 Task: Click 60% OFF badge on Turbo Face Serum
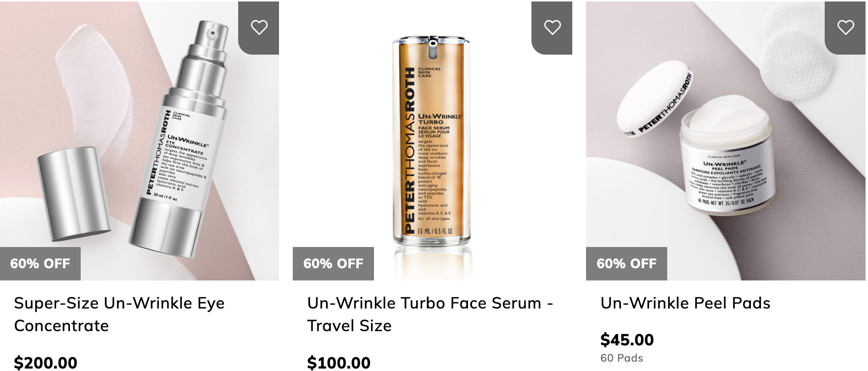click(x=333, y=264)
